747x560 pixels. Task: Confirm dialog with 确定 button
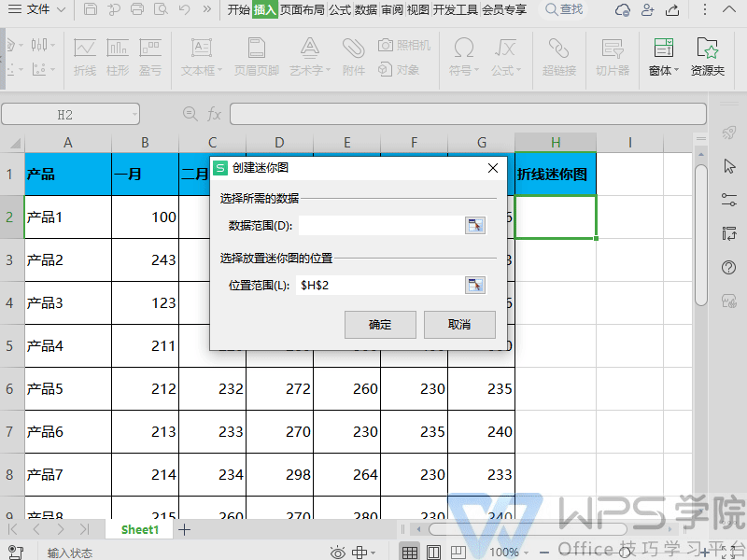pos(380,325)
